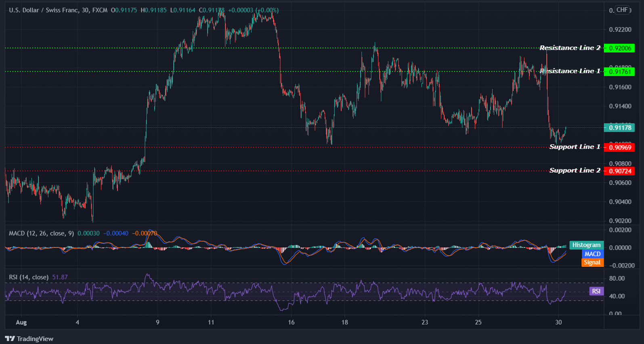Click the open value O0.91175 in header
This screenshot has height=344, width=644.
coord(124,10)
